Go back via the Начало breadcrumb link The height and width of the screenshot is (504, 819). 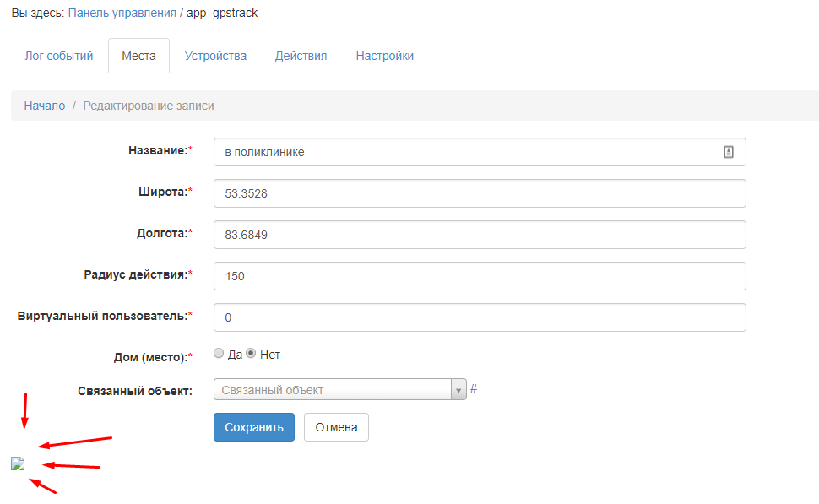(45, 106)
